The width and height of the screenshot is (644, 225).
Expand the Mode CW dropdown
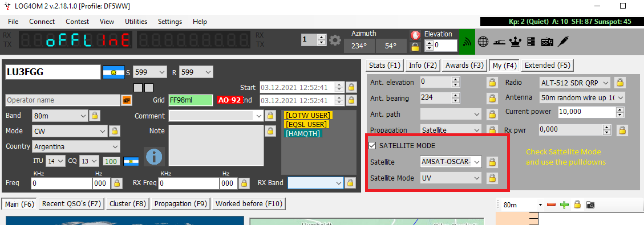[70, 131]
